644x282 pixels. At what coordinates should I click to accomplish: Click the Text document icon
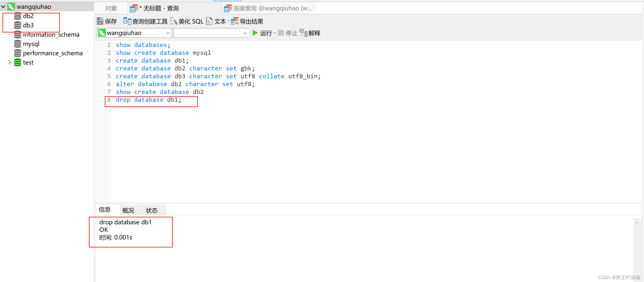[x=209, y=21]
